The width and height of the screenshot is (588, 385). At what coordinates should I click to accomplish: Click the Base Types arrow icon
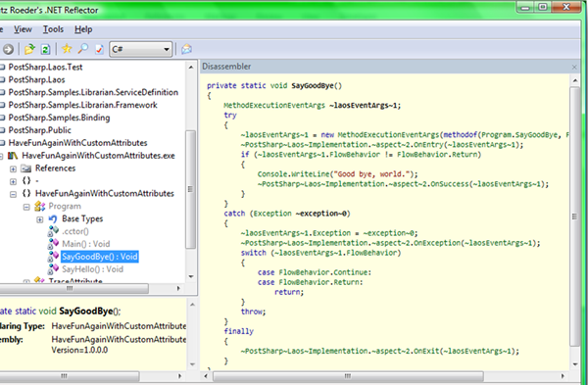tap(53, 218)
